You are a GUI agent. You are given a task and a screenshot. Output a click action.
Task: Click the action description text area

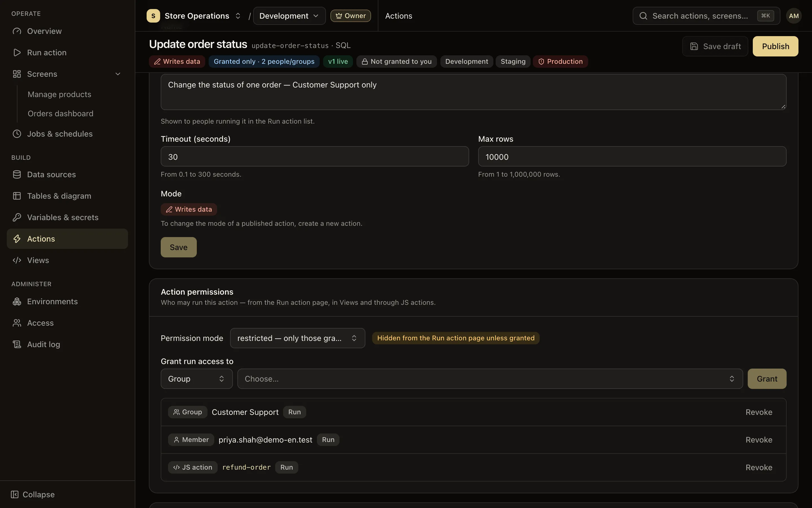[x=473, y=92]
